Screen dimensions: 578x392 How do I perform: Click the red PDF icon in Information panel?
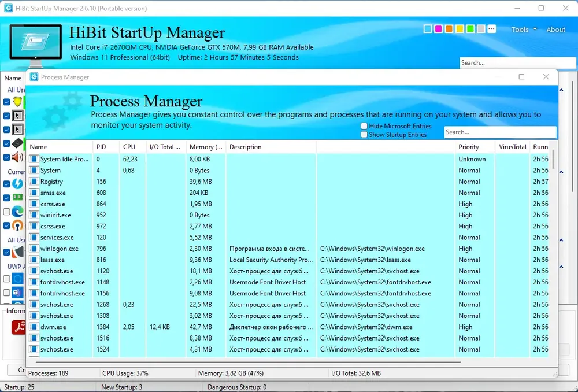[18, 327]
